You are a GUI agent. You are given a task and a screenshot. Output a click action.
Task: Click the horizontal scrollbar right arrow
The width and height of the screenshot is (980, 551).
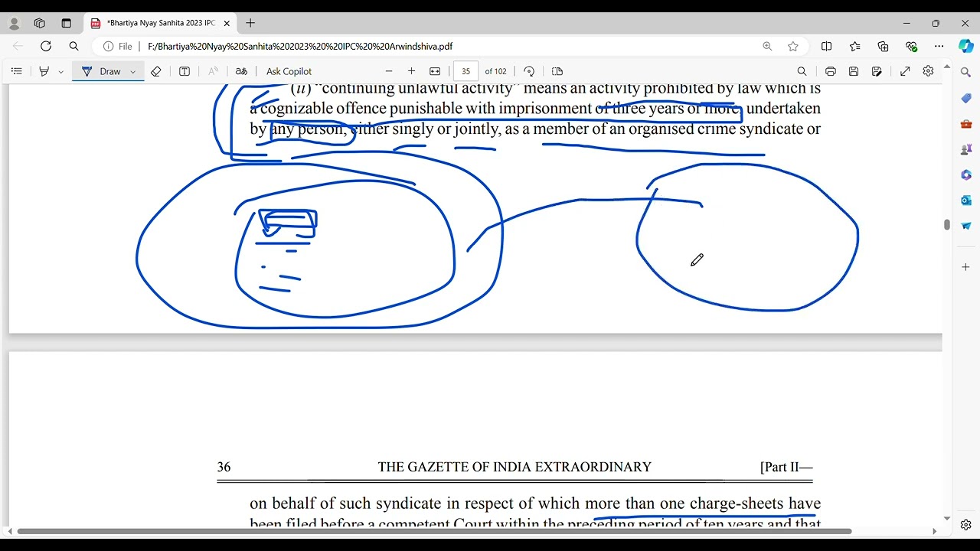(934, 531)
